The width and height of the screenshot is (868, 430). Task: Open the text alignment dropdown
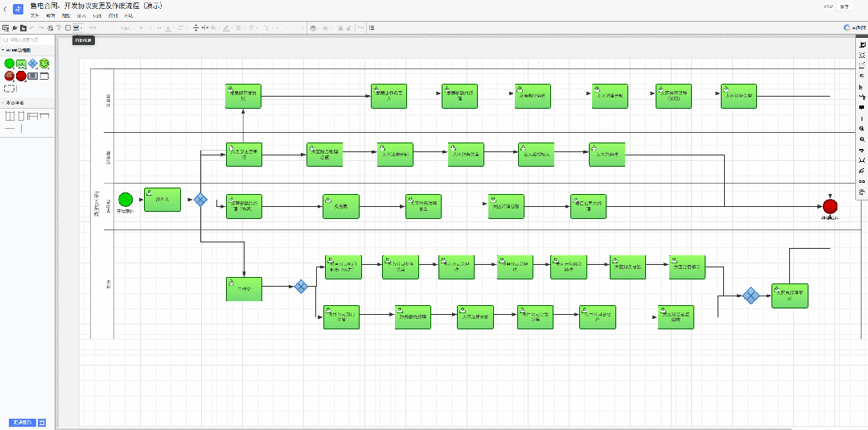(182, 27)
